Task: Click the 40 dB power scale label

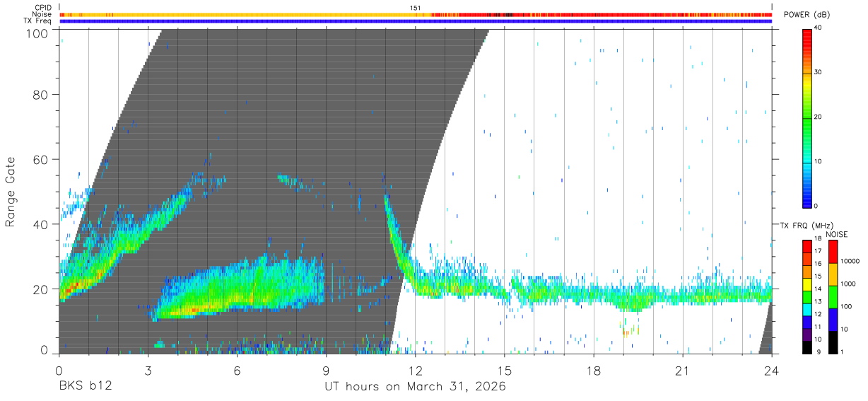Action: (819, 28)
